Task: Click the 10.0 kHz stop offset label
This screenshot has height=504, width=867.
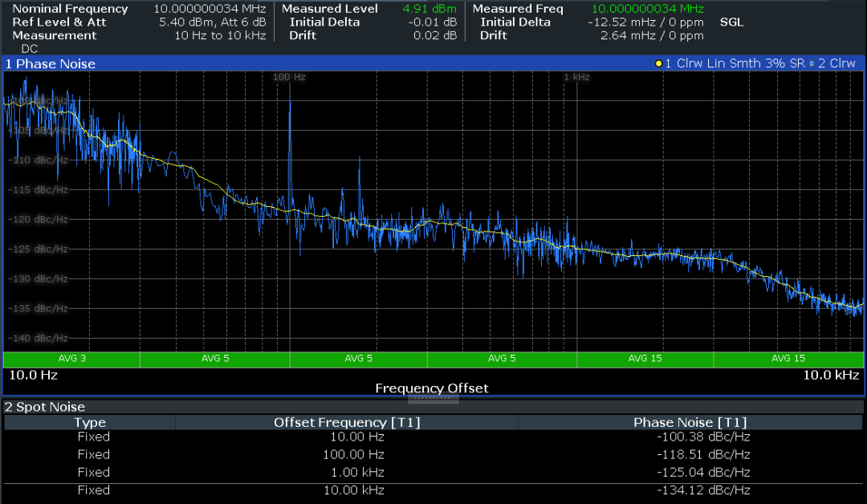Action: click(x=832, y=375)
